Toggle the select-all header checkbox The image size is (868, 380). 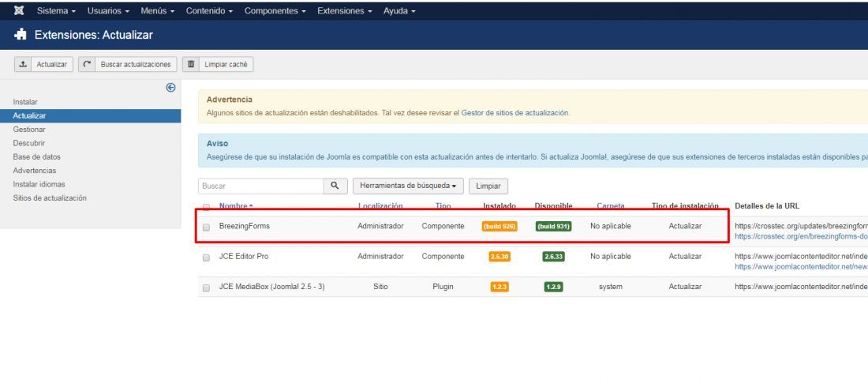pyautogui.click(x=207, y=207)
